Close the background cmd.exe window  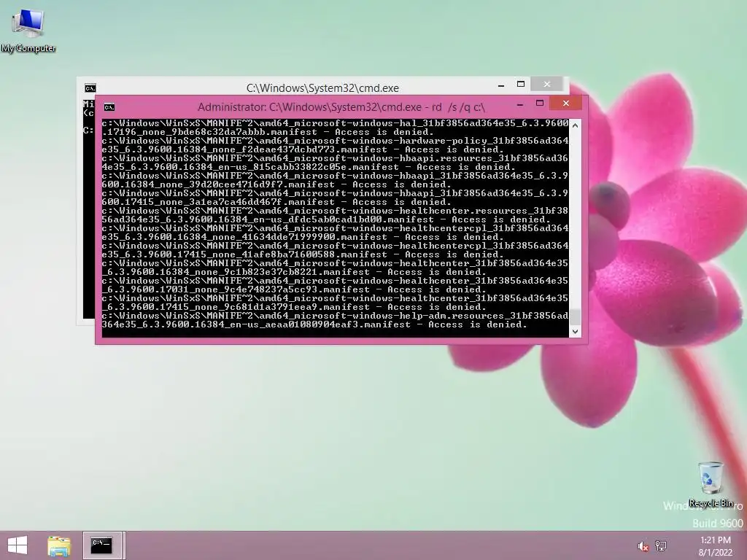coord(546,85)
